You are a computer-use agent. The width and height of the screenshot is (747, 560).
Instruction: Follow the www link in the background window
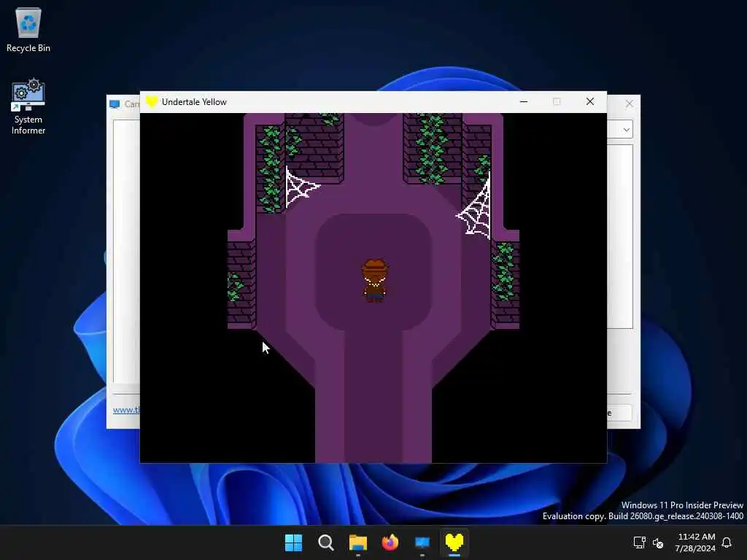pos(126,410)
